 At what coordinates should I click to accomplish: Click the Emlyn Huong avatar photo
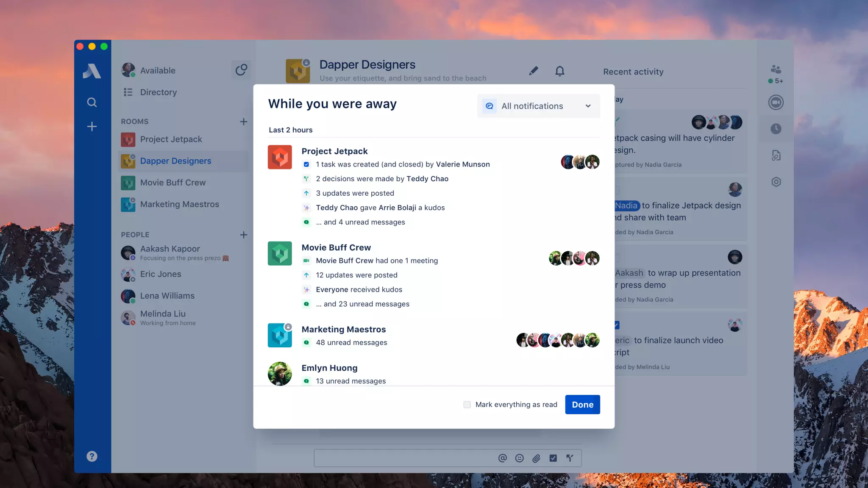coord(280,373)
